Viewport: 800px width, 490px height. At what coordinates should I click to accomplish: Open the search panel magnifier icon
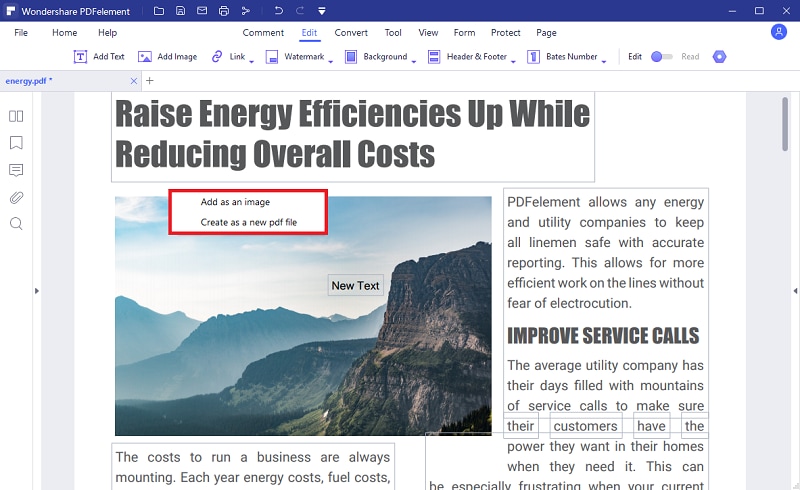[x=16, y=224]
